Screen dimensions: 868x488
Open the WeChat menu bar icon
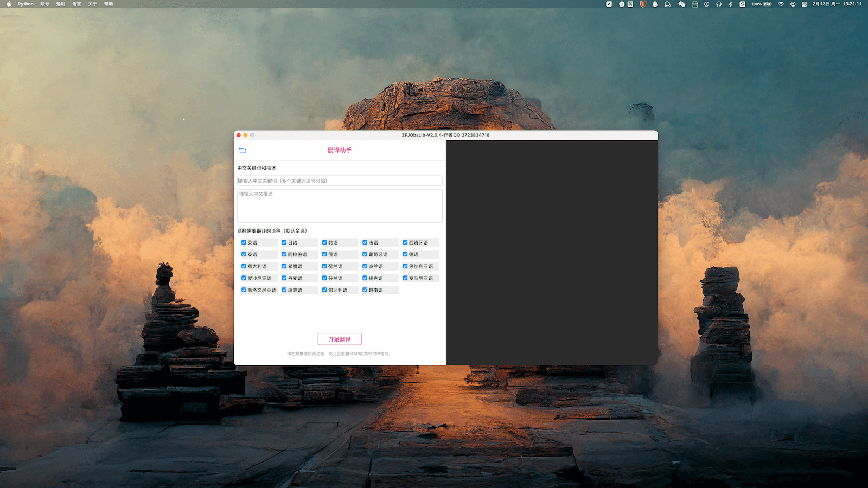point(681,4)
